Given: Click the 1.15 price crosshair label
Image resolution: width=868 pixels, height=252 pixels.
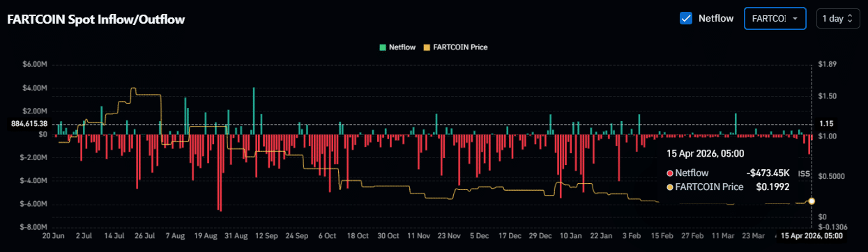Looking at the screenshot, I should 827,124.
